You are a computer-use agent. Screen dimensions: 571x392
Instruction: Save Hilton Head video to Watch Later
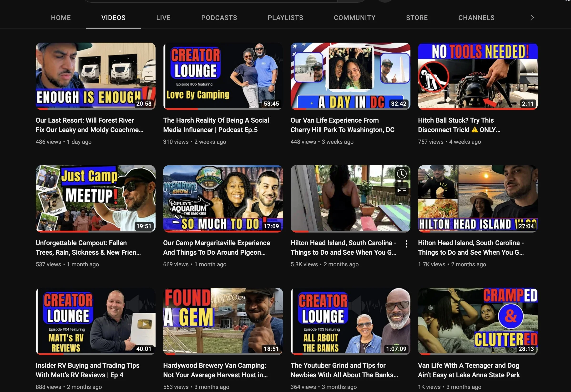[x=402, y=174]
